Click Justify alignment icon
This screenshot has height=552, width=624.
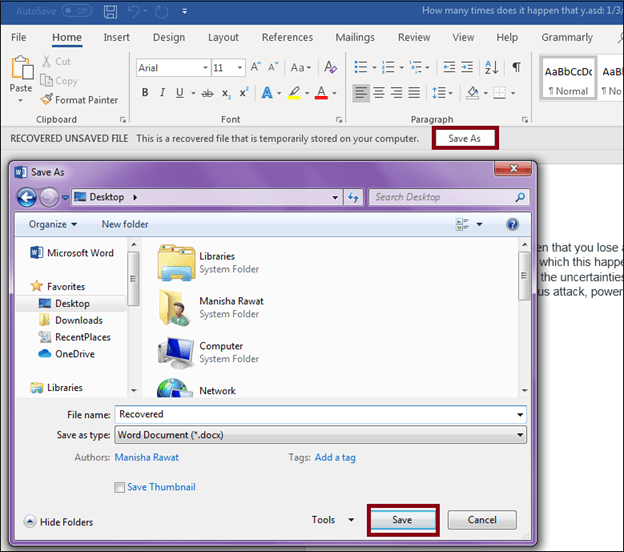point(414,93)
